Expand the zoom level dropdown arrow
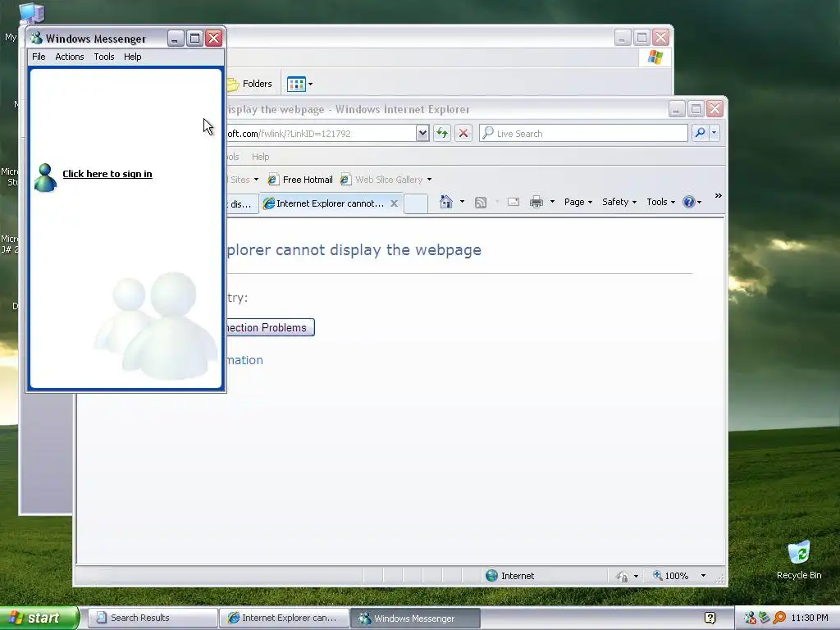The height and width of the screenshot is (630, 840). pyautogui.click(x=703, y=576)
